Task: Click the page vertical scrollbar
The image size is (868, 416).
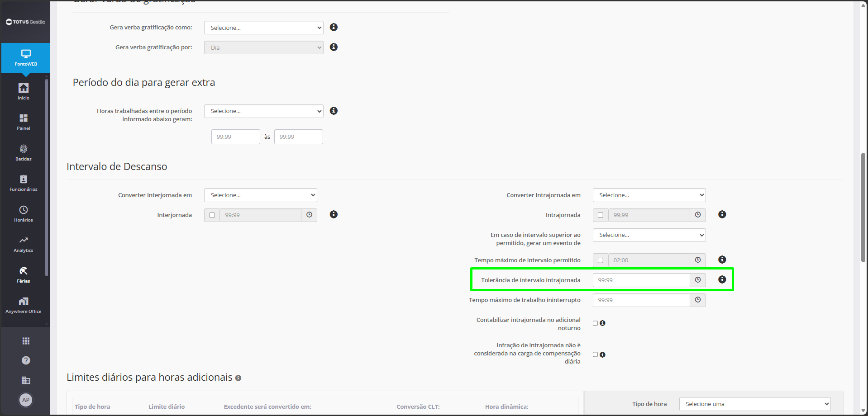Action: 863,208
